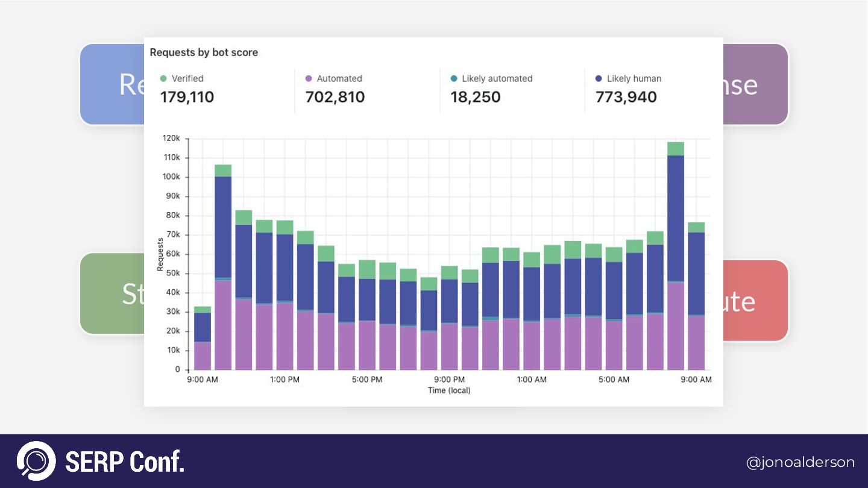Click the red box behind the chart
868x488 pixels.
(756, 300)
